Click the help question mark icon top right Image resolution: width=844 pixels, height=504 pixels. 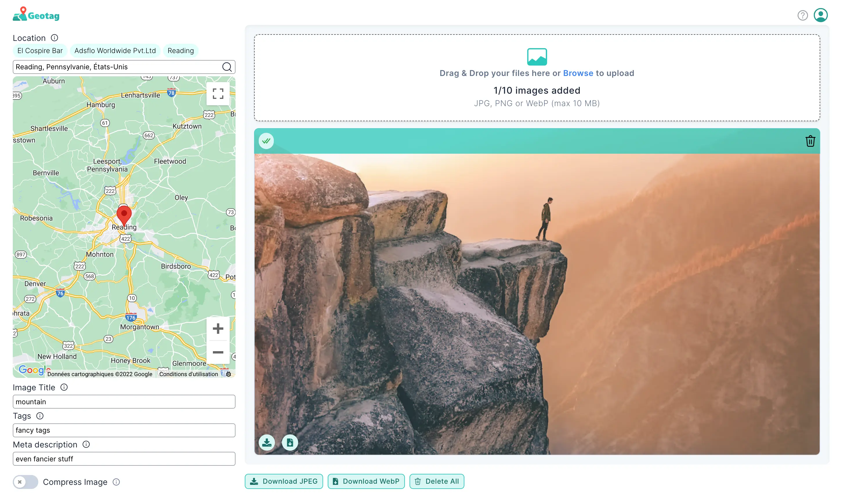[802, 15]
